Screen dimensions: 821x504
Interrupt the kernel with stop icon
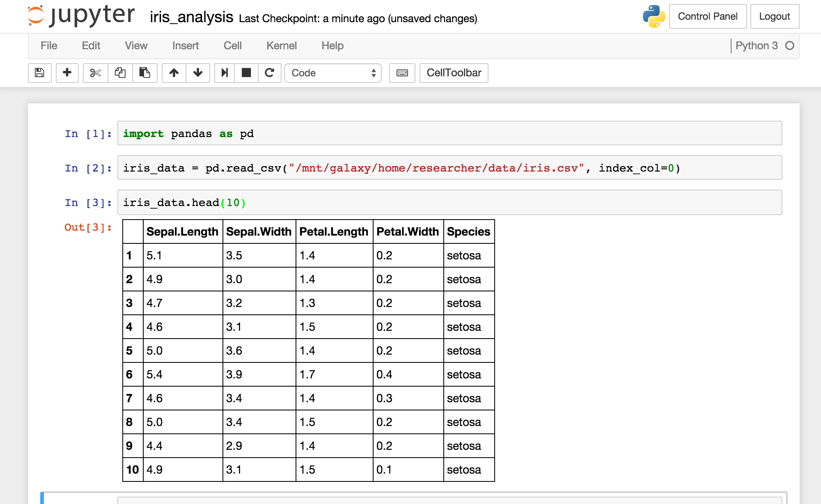(x=246, y=73)
